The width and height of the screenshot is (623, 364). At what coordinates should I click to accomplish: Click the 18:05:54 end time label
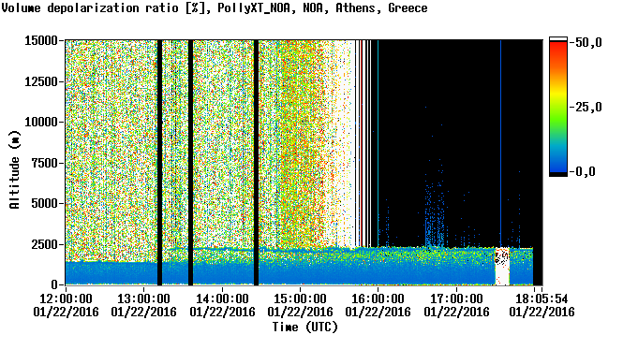[x=541, y=298]
